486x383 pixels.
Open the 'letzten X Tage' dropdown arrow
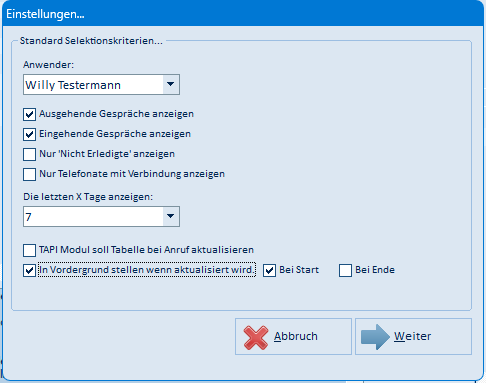click(171, 216)
